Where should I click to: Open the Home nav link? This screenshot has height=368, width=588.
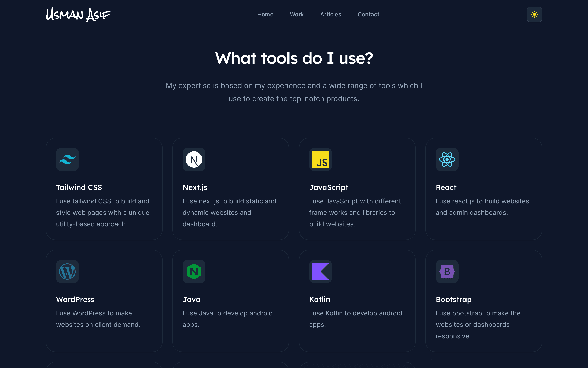pyautogui.click(x=265, y=14)
